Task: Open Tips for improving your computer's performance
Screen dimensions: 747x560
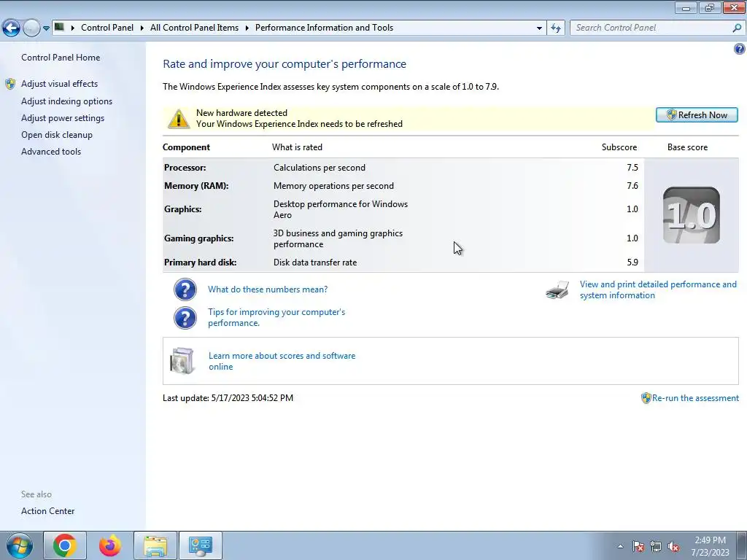Action: pos(276,318)
